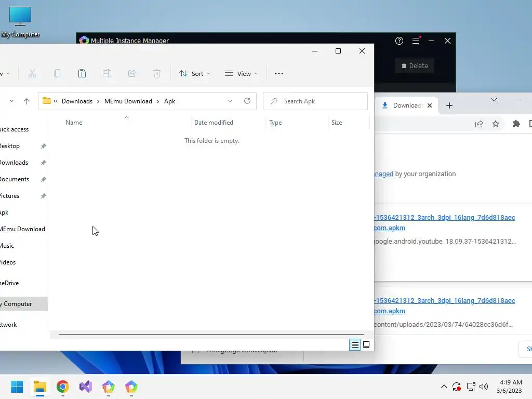Open MEmu Download in the navigation pane
The height and width of the screenshot is (399, 532).
pyautogui.click(x=23, y=229)
